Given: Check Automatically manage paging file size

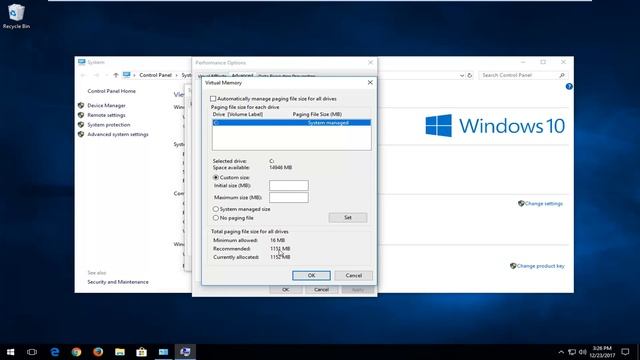Looking at the screenshot, I should coord(213,99).
